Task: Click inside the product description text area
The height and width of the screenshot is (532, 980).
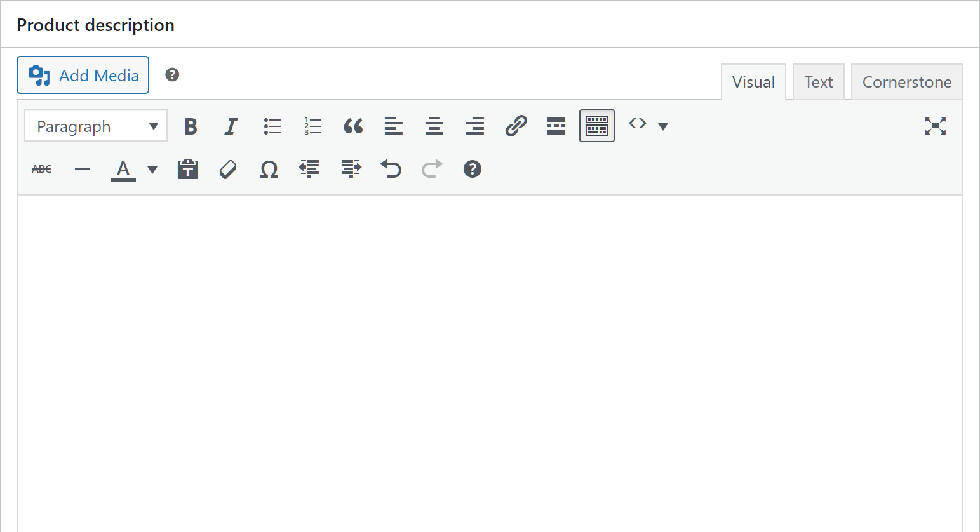Action: pos(490,363)
